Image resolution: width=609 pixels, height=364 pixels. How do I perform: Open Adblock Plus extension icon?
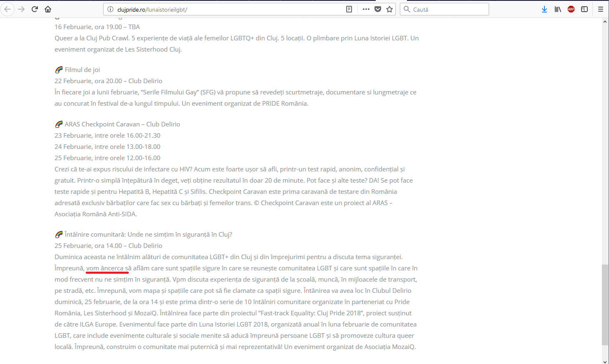pyautogui.click(x=571, y=9)
